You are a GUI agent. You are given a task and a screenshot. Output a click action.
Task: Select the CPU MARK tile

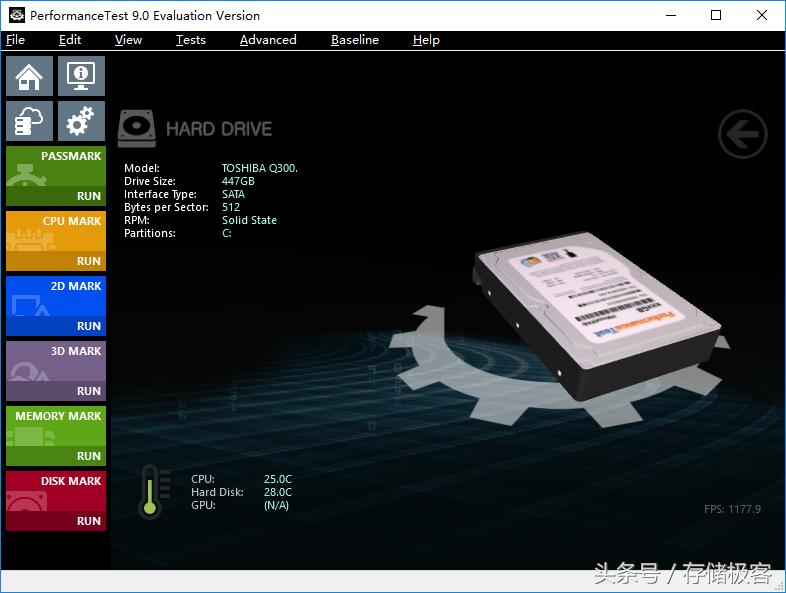(x=56, y=231)
